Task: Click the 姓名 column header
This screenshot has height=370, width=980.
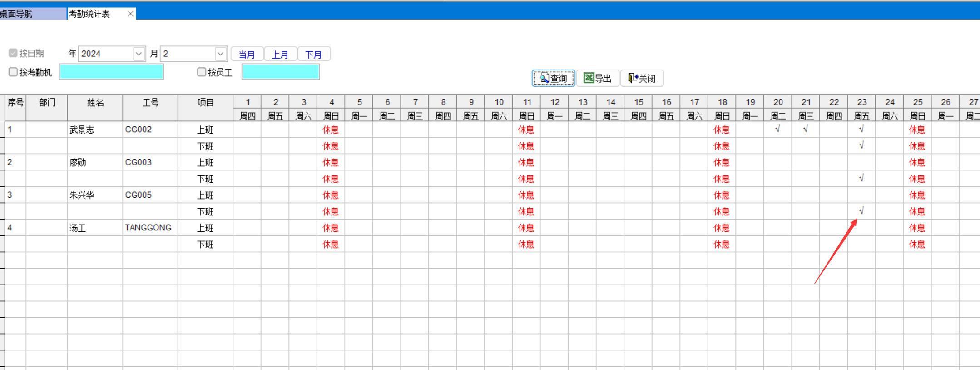Action: point(95,103)
